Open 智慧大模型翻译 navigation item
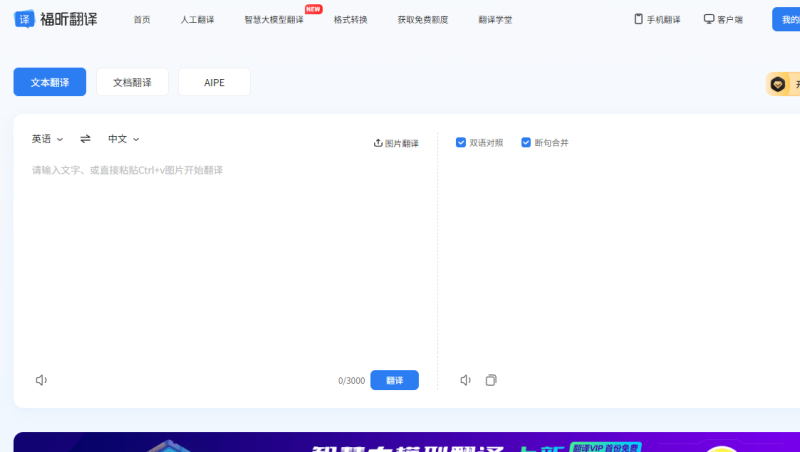Screen dimensions: 800x452 click(x=274, y=20)
